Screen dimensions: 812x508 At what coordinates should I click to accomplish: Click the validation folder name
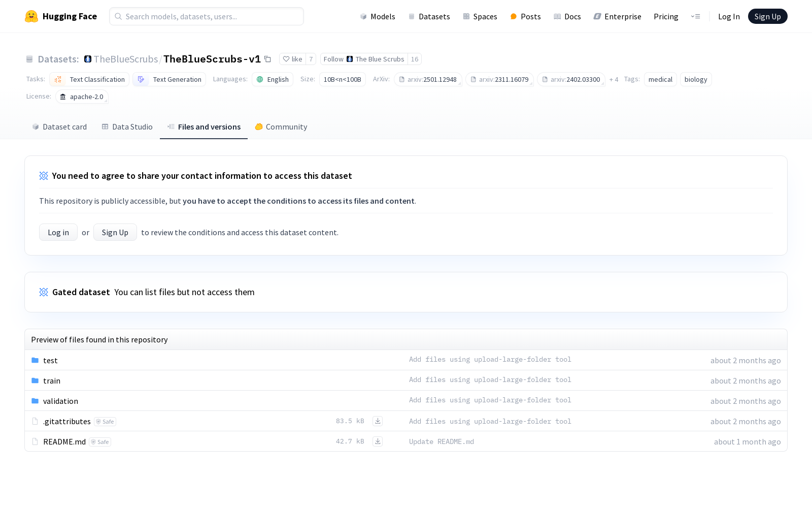click(60, 401)
